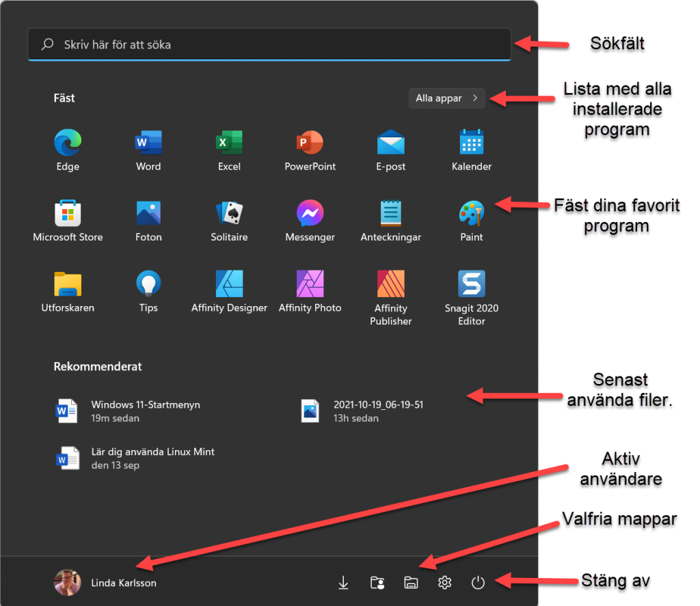700x606 pixels.
Task: Start PowerPoint from the Start menu
Action: pos(310,150)
